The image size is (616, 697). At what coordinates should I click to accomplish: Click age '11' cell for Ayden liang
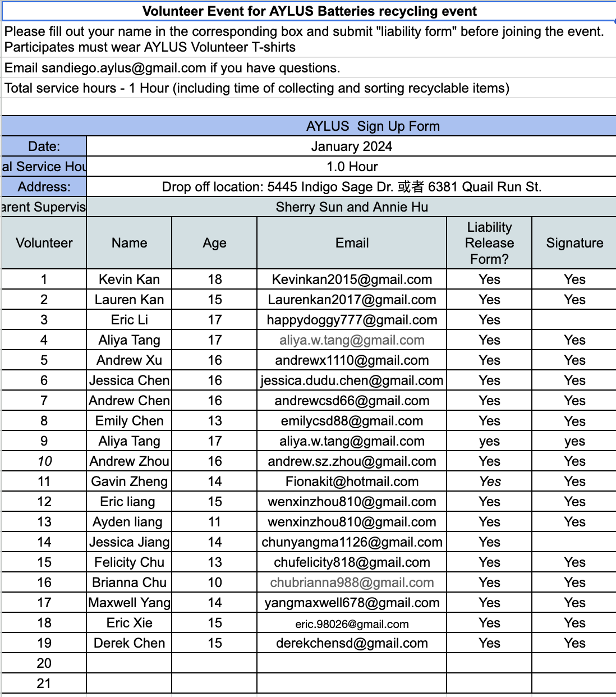215,522
